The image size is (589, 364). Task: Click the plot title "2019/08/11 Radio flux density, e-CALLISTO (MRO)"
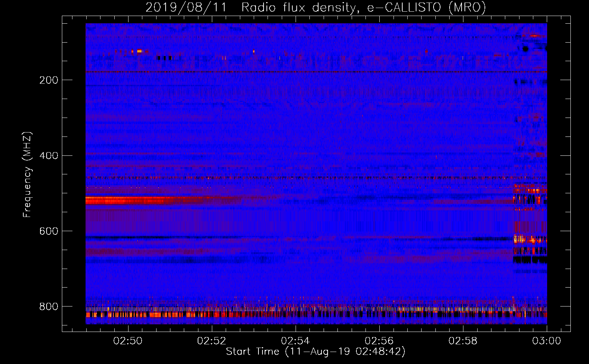click(316, 8)
